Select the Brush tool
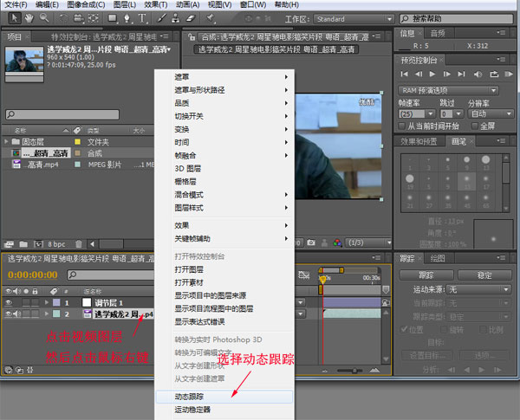 tap(161, 18)
